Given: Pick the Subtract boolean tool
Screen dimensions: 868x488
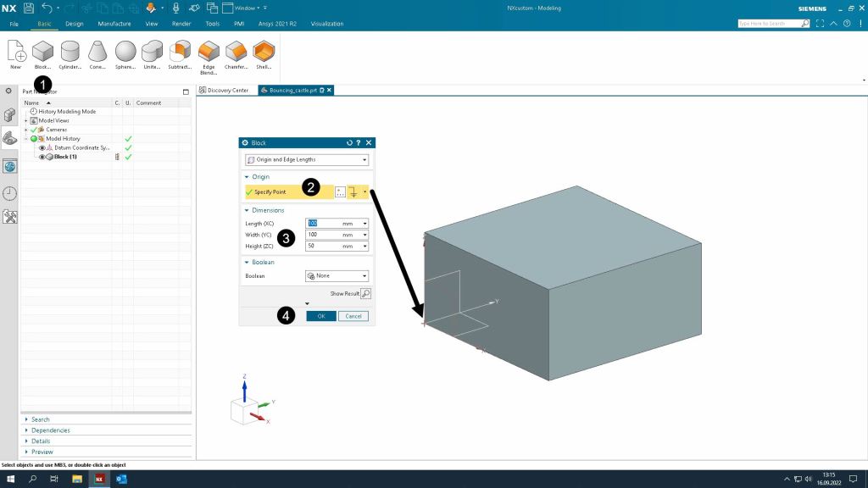Looking at the screenshot, I should pos(180,53).
